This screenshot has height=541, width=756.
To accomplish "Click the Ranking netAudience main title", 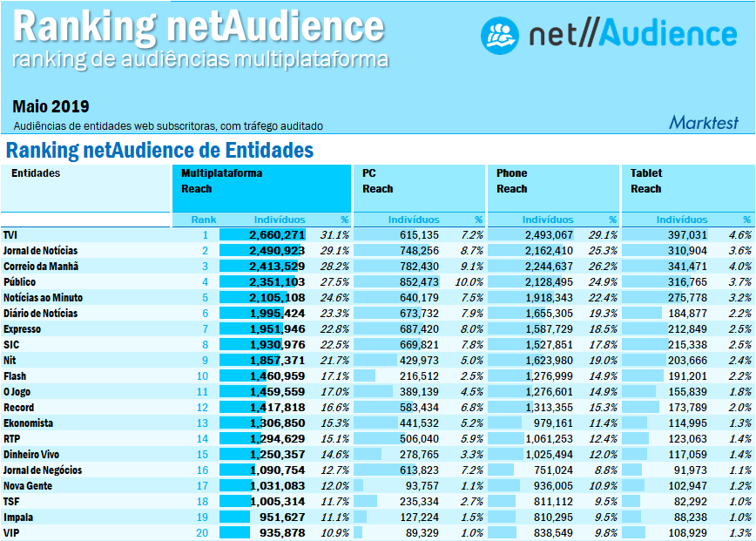I will (x=198, y=27).
